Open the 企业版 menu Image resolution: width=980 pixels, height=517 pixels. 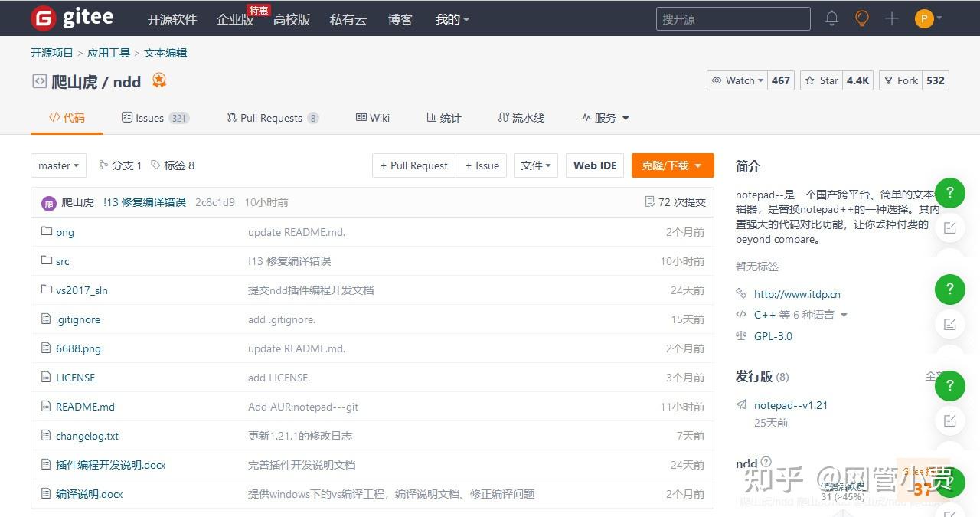click(235, 19)
